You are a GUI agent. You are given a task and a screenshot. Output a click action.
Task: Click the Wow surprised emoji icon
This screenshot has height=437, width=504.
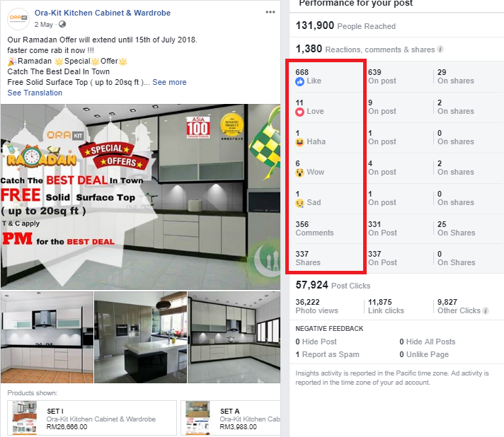click(x=299, y=173)
